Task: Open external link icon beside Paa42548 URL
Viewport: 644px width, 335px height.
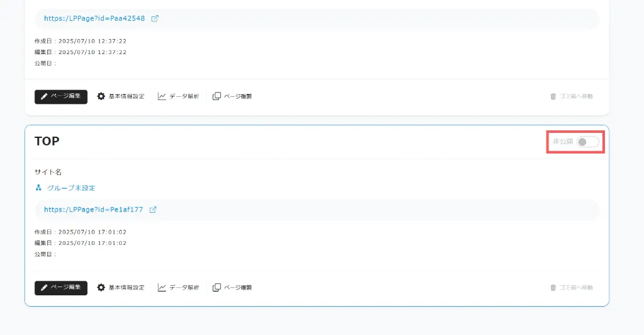Action: [x=155, y=18]
